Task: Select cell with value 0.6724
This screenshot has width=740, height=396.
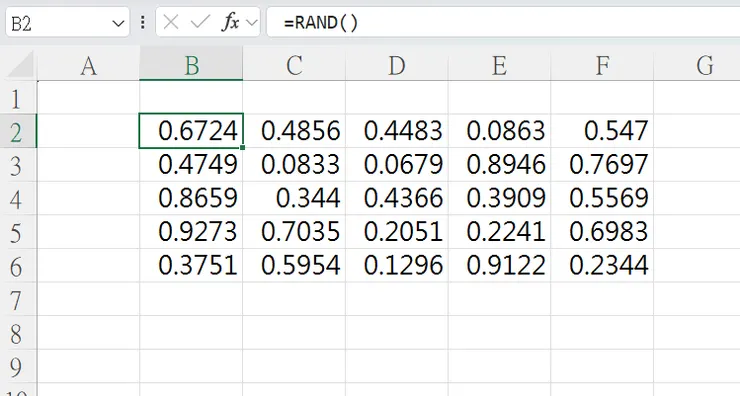Action: (191, 131)
